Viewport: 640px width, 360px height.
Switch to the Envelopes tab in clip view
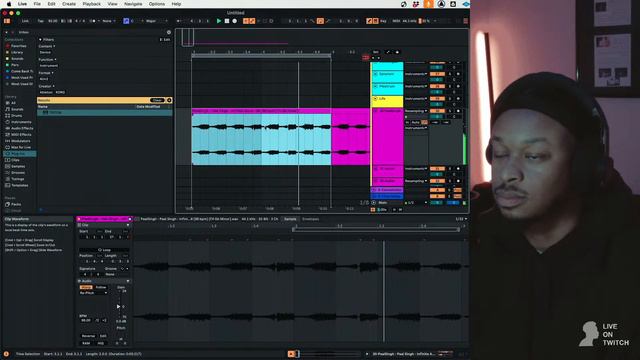pos(310,219)
